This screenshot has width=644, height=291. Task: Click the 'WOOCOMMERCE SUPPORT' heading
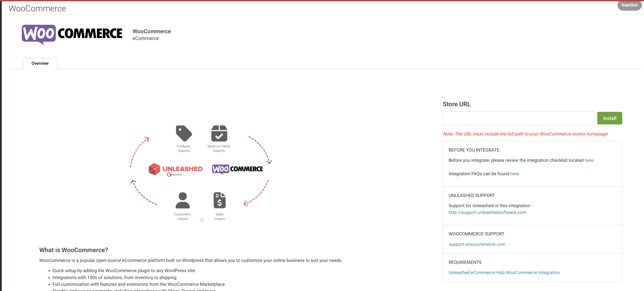click(x=476, y=234)
